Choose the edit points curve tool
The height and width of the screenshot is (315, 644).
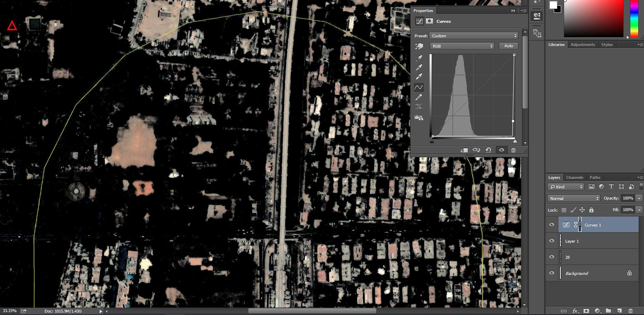(x=419, y=87)
